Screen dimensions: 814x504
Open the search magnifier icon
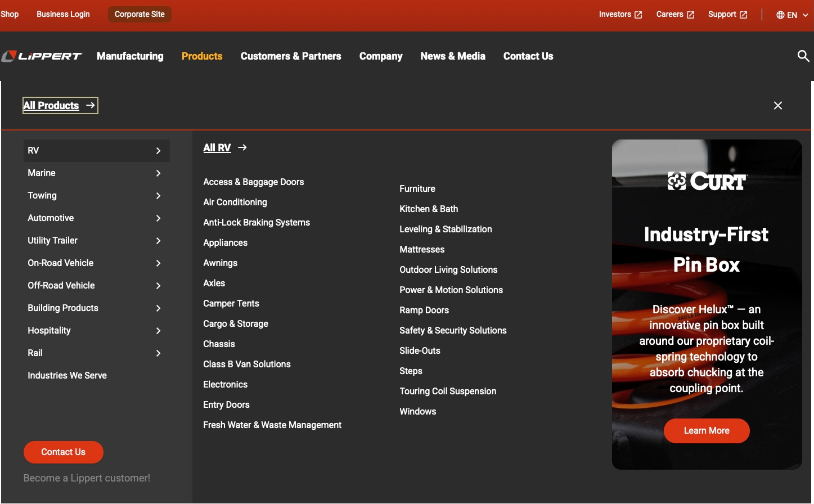[x=803, y=56]
